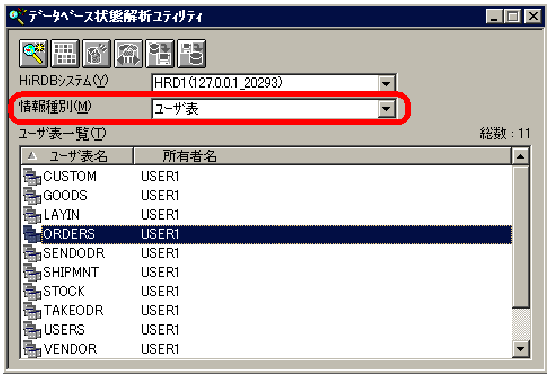Select the TAKEODR table row
Image resolution: width=549 pixels, height=377 pixels.
coord(266,311)
